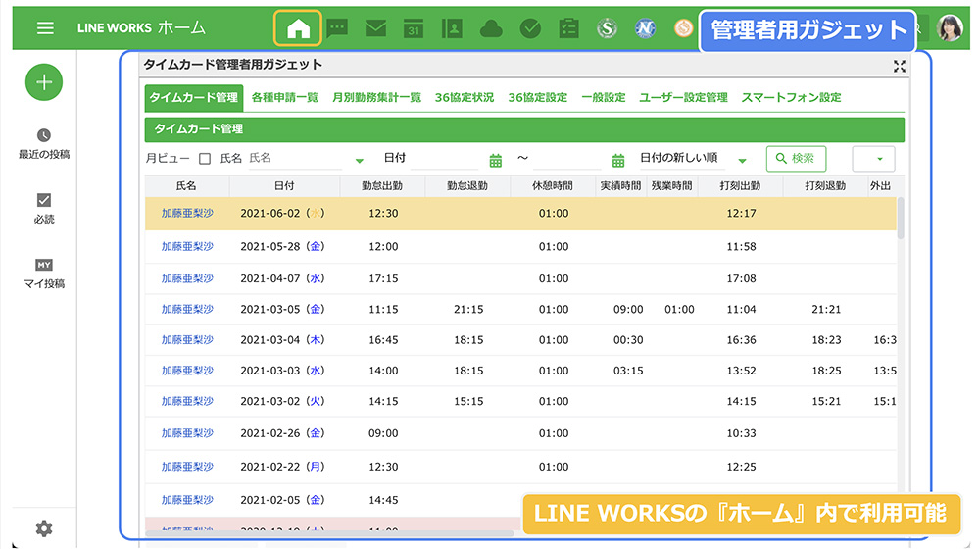Open the round S app icon
Image resolution: width=980 pixels, height=549 pixels.
point(607,28)
